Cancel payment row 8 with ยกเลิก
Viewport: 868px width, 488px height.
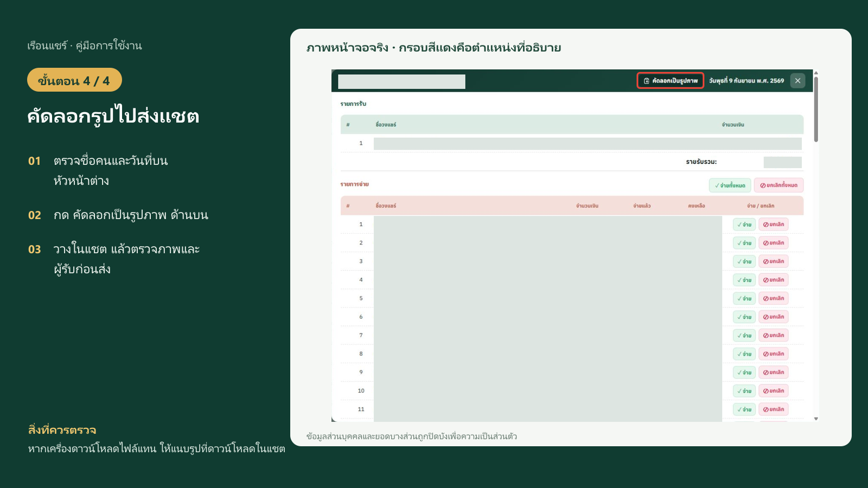pyautogui.click(x=774, y=354)
